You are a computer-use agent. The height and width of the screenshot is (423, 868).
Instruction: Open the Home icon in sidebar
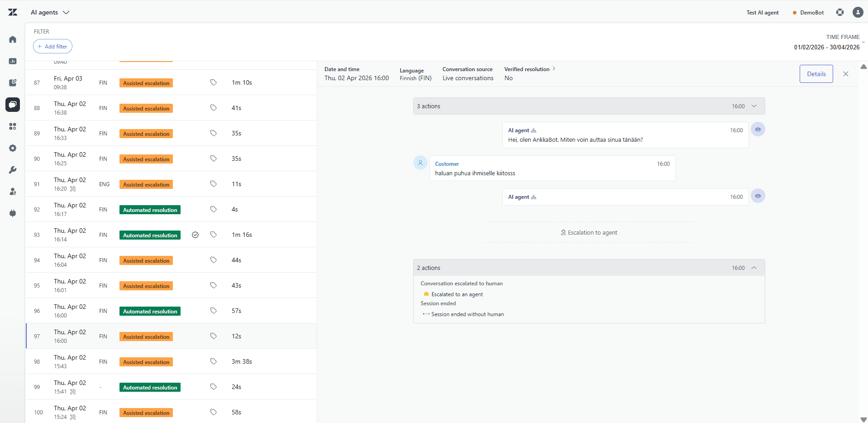[13, 39]
